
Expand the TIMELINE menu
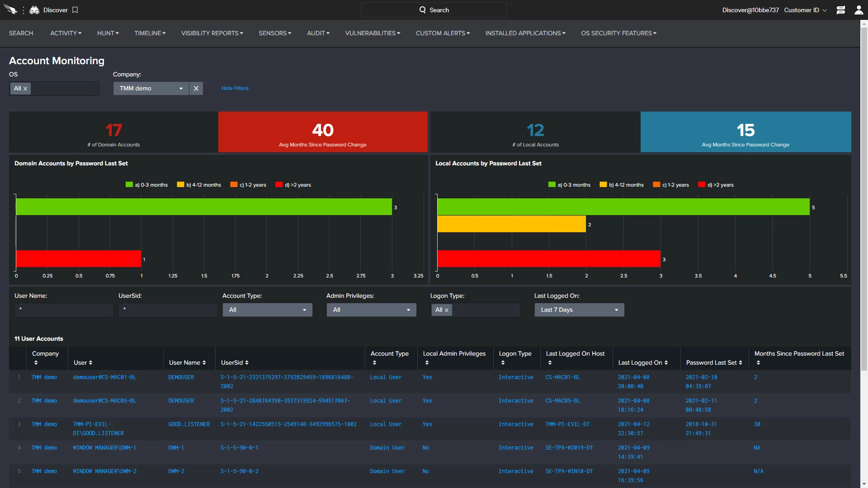pos(150,33)
